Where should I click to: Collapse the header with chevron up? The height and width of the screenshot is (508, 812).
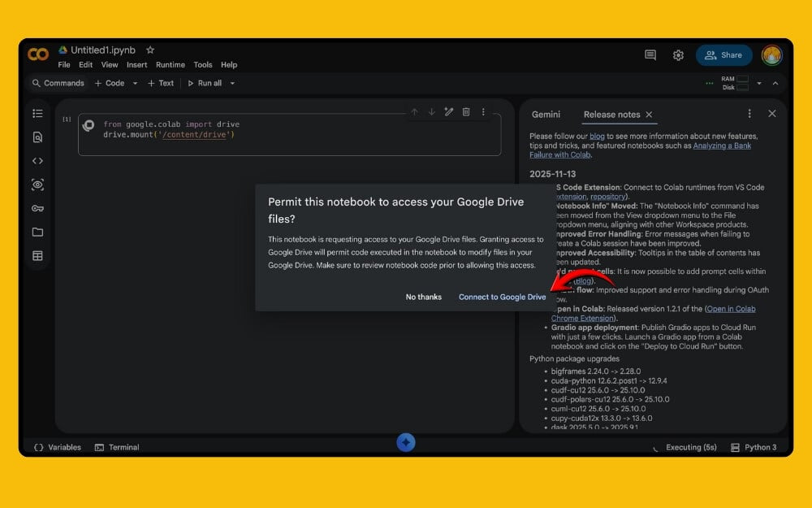click(x=775, y=83)
